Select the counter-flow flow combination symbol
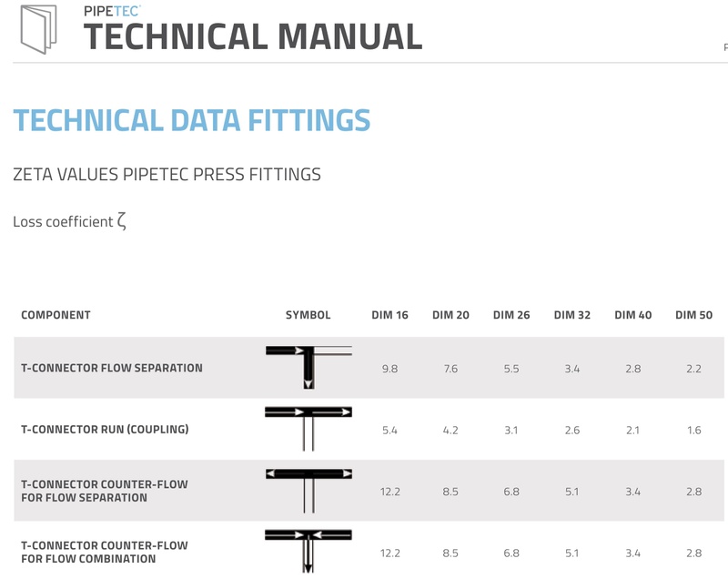This screenshot has height=579, width=728. point(308,550)
